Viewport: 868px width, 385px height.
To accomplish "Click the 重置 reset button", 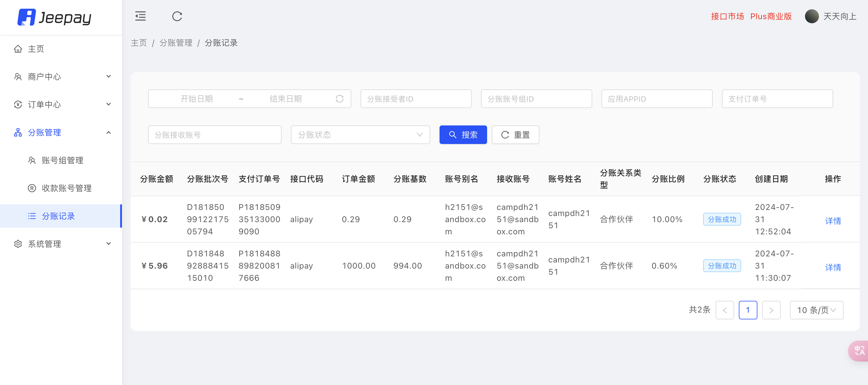I will pos(515,135).
